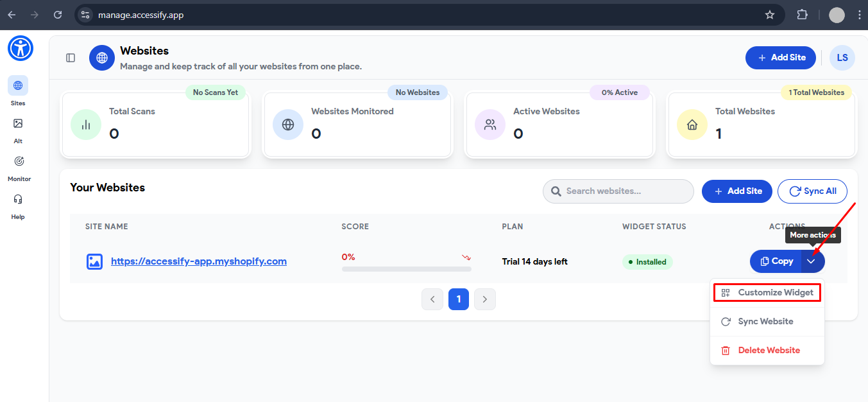The image size is (868, 402).
Task: Open the accessify-app.myshopify.com website link
Action: point(199,261)
